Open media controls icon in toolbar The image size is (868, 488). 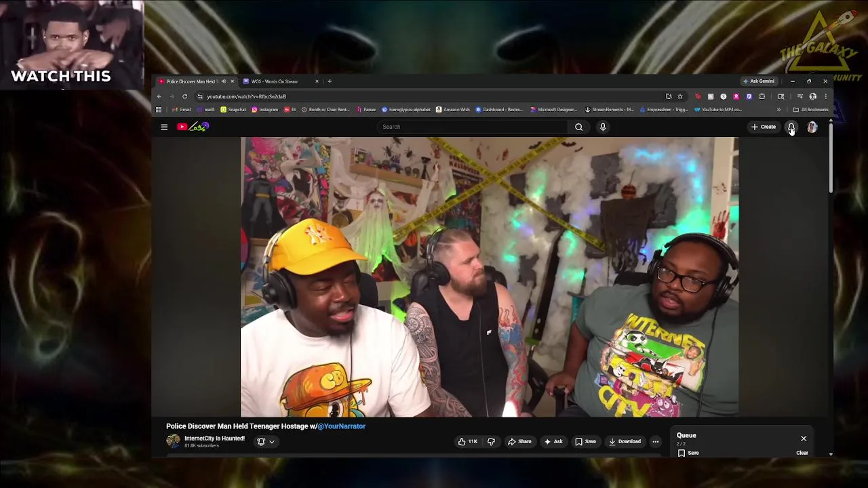pos(800,96)
